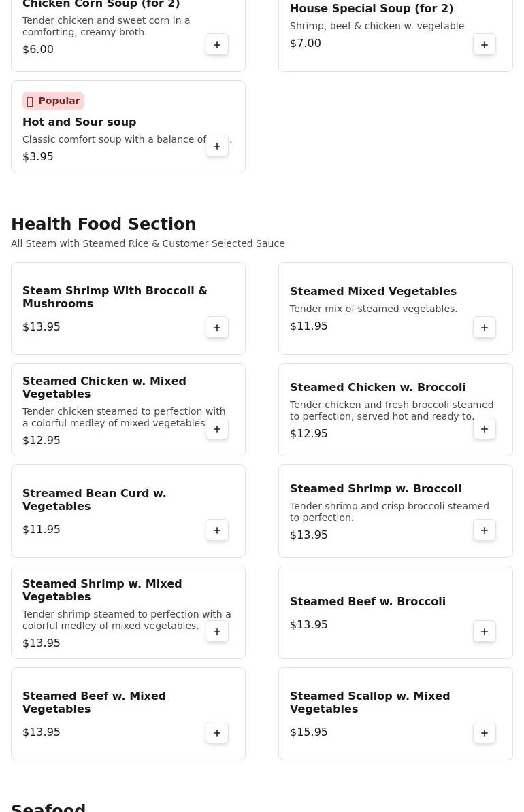
Task: Open Hot and Sour soup item details
Action: (x=79, y=122)
